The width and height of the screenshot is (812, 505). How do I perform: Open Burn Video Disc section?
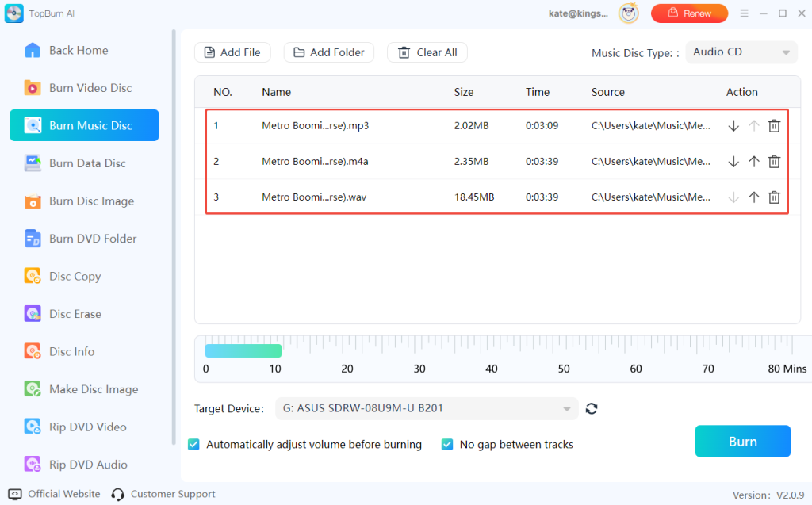pos(90,88)
